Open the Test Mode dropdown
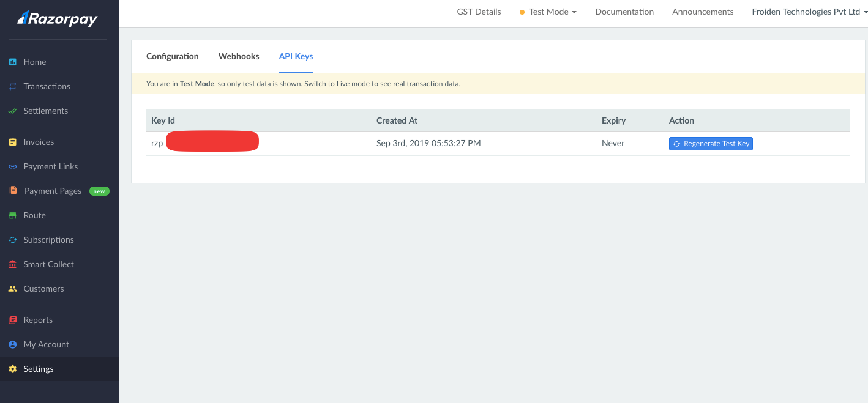Image resolution: width=868 pixels, height=403 pixels. (548, 12)
